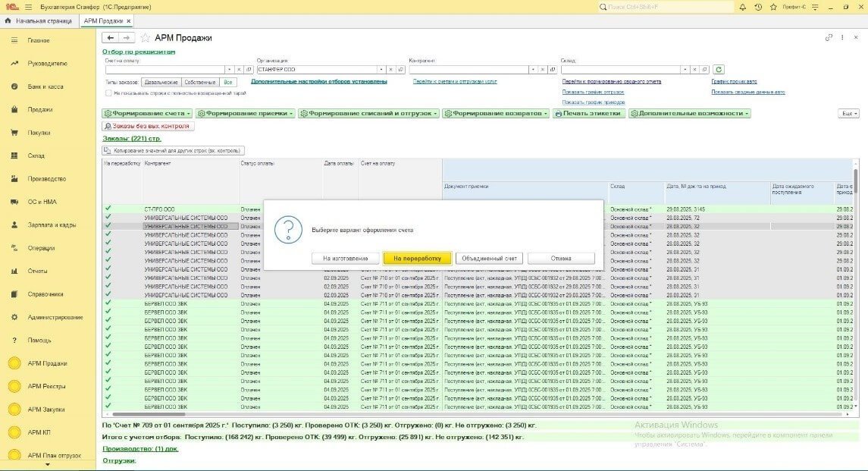Click the Банк и касса sidebar icon
This screenshot has height=471, width=868.
coord(14,86)
